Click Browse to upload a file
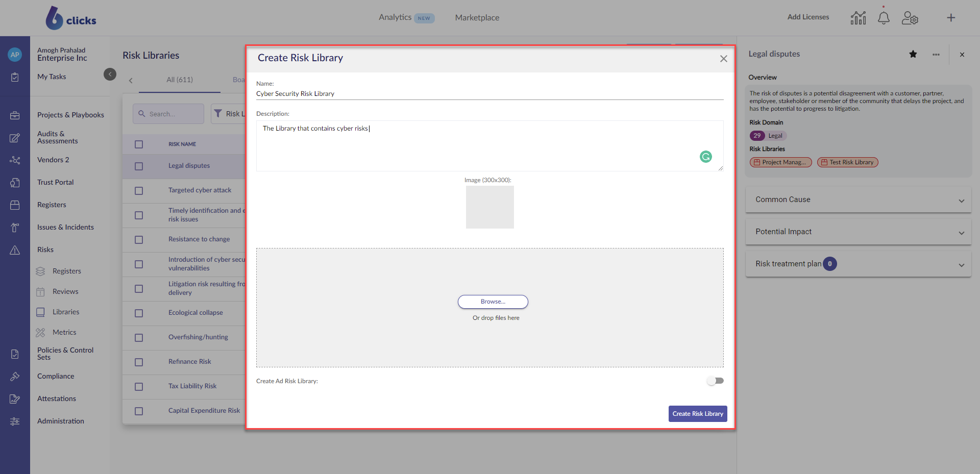 tap(493, 302)
